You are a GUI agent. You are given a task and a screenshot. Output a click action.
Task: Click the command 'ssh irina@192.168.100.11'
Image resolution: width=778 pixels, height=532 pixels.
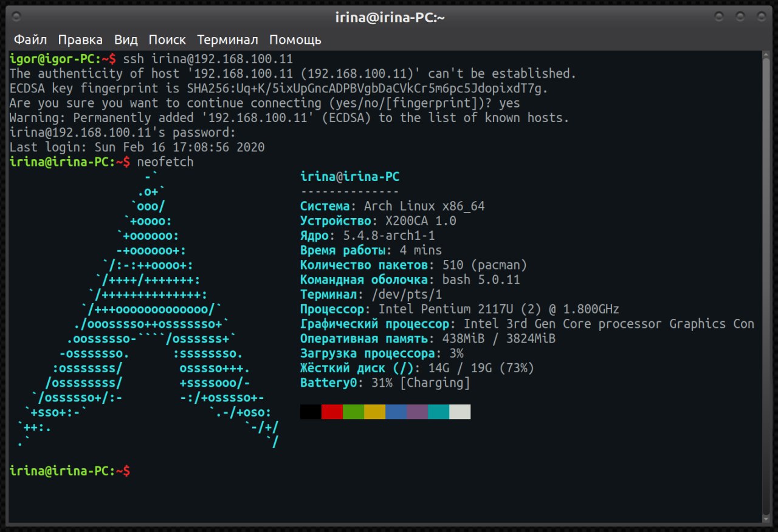tap(208, 60)
